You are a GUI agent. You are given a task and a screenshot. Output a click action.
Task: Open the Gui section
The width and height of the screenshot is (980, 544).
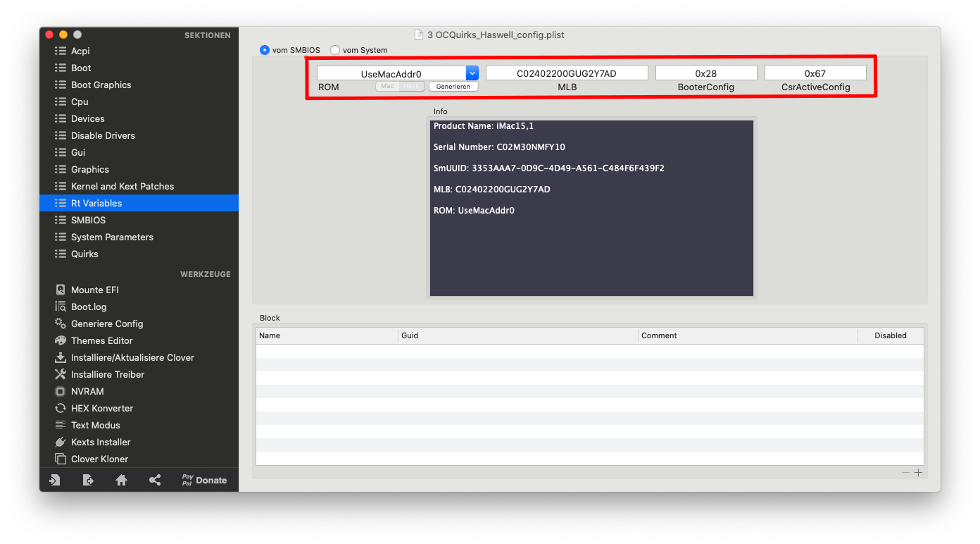coord(139,152)
